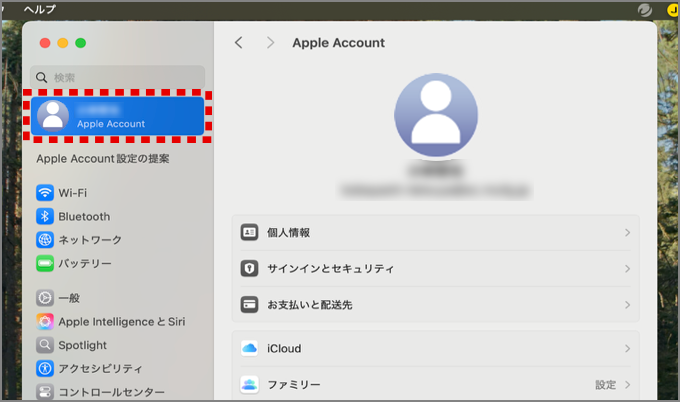Open 一般 gear icon settings

pos(45,298)
